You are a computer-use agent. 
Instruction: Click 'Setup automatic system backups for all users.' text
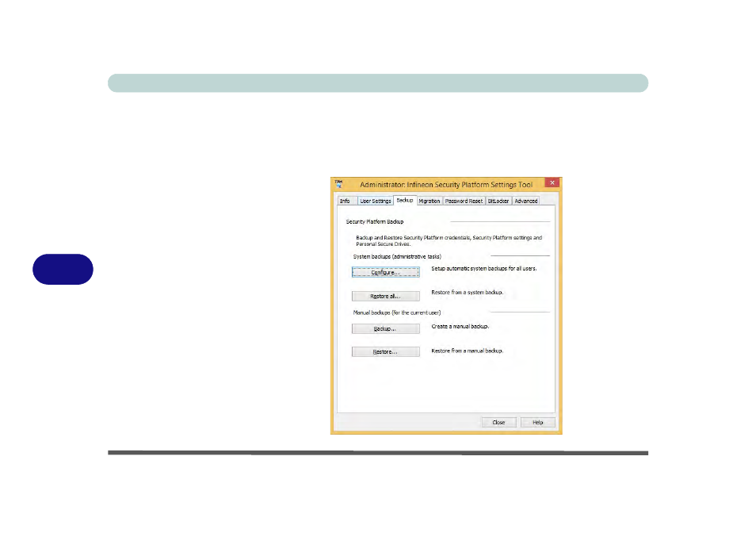click(x=483, y=269)
